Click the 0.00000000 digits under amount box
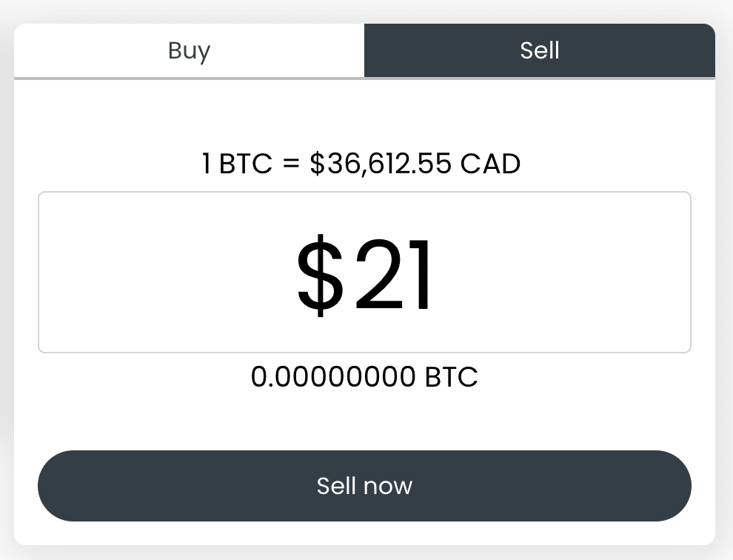733x560 pixels. click(x=333, y=377)
